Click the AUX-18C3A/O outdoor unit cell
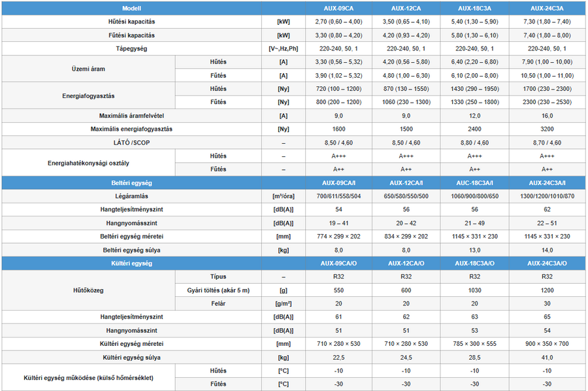 coord(474,263)
